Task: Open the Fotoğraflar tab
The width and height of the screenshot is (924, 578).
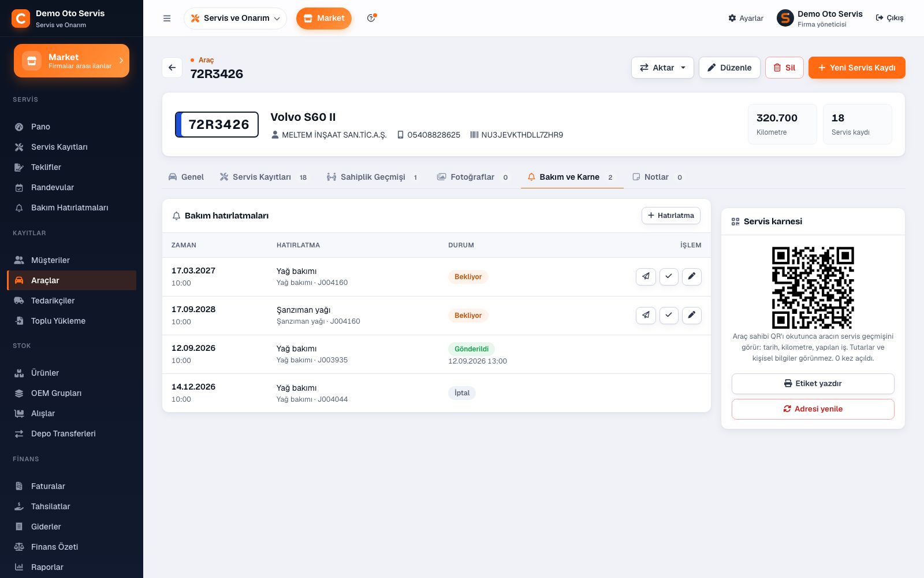Action: point(472,177)
